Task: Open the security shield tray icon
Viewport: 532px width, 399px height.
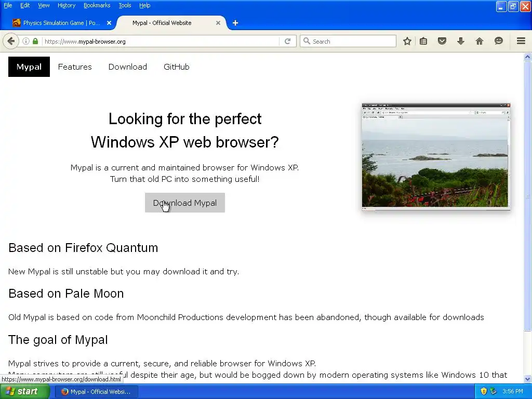Action: (484, 391)
